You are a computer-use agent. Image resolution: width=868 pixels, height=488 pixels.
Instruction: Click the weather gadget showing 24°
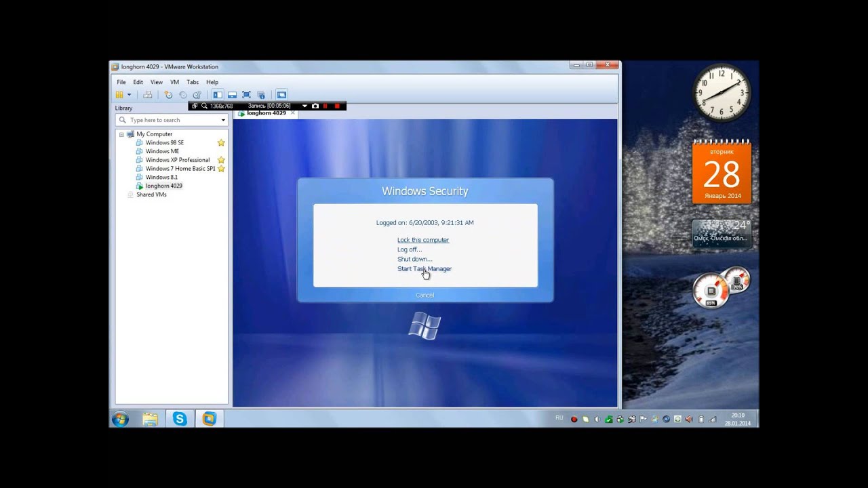pyautogui.click(x=722, y=232)
